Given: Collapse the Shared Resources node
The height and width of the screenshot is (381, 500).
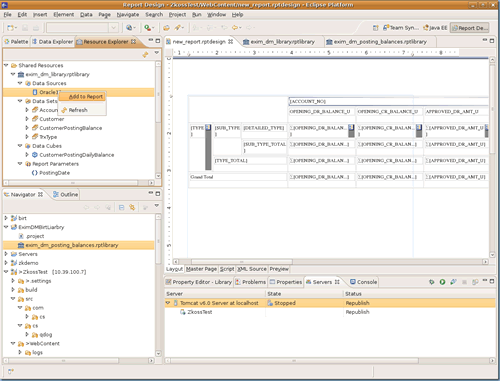Looking at the screenshot, I should click(6, 65).
